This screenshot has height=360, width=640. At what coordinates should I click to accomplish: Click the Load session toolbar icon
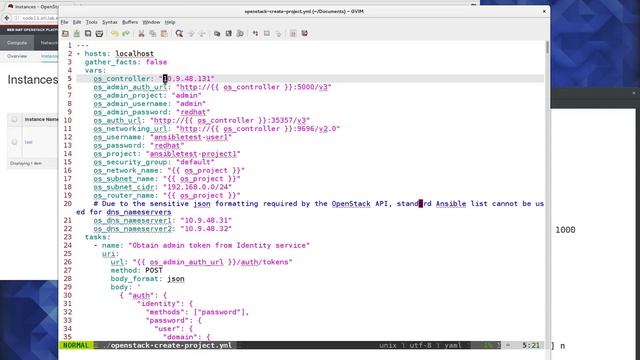coord(217,33)
